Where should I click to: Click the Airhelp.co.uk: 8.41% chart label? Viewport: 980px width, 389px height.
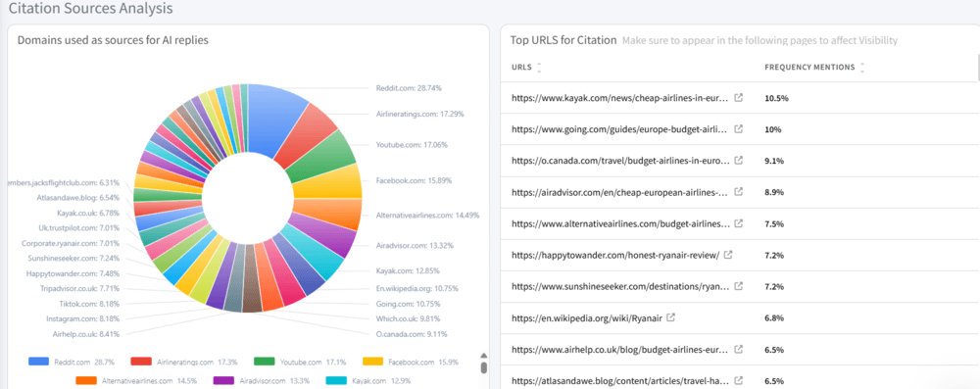click(x=86, y=333)
